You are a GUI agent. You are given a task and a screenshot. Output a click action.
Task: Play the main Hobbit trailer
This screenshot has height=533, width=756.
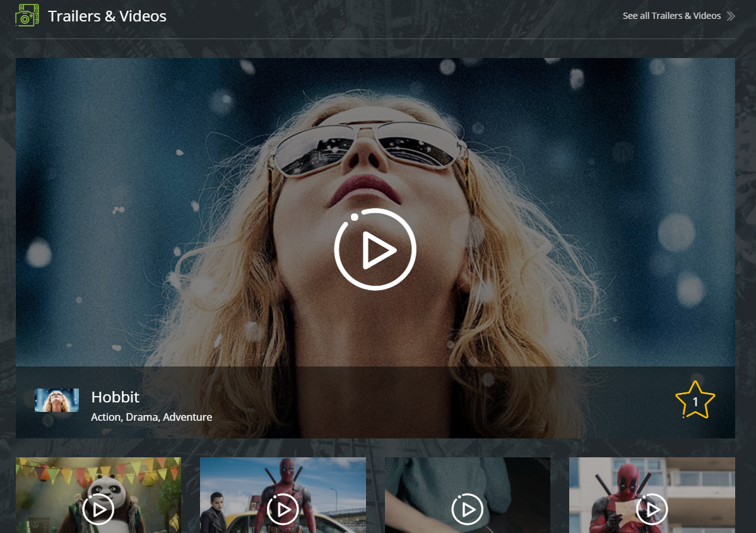[x=375, y=250]
